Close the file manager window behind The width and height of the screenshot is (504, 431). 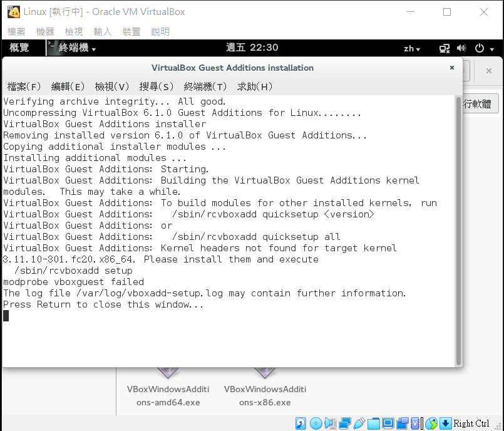489,71
